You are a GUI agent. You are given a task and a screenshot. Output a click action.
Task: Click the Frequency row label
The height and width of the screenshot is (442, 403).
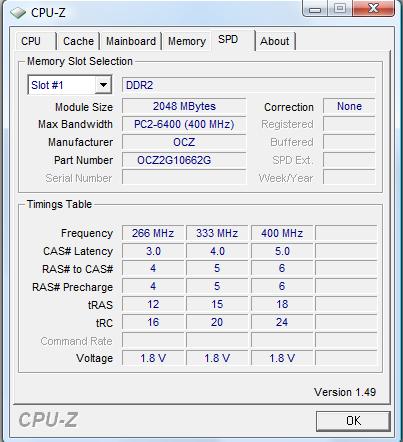point(87,233)
